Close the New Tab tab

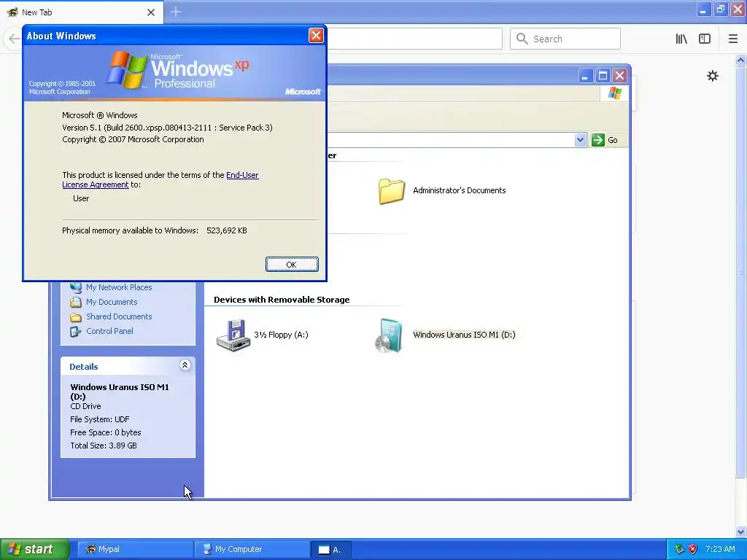(151, 12)
